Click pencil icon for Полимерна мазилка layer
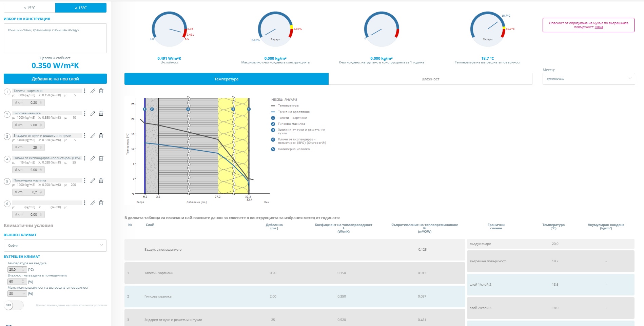 pyautogui.click(x=93, y=180)
